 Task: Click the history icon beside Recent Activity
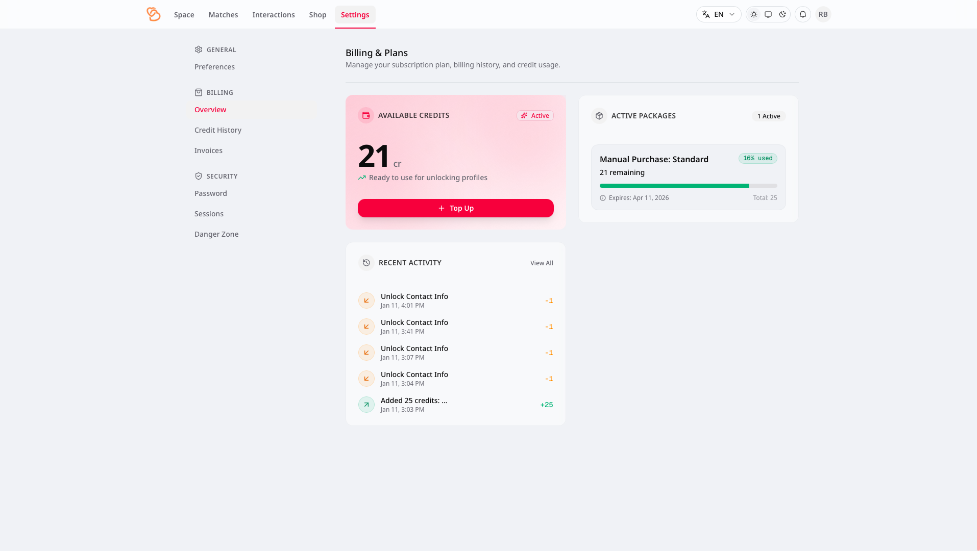tap(366, 263)
